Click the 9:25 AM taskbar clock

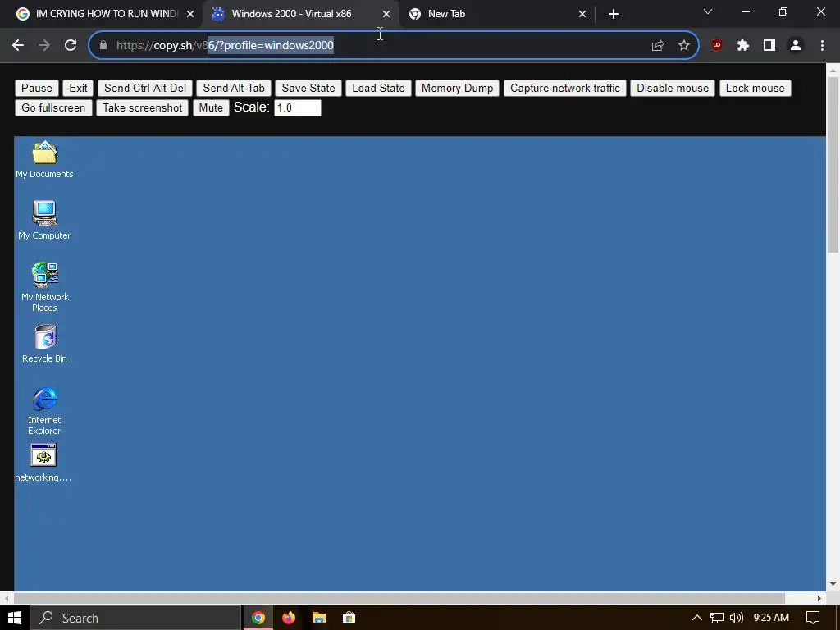pyautogui.click(x=771, y=618)
